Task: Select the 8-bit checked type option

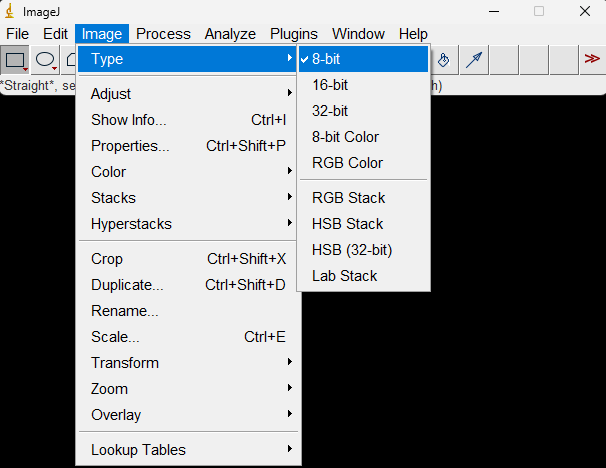Action: (363, 59)
